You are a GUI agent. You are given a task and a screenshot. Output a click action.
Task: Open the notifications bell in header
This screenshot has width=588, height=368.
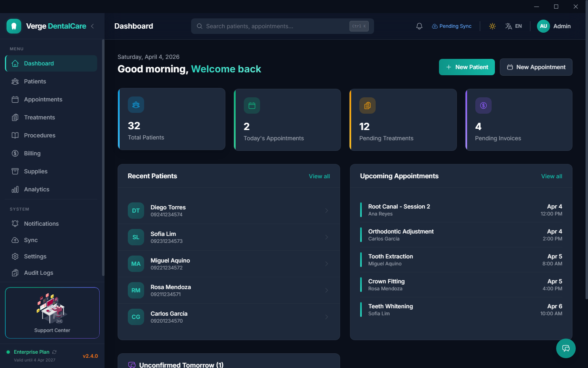[419, 26]
